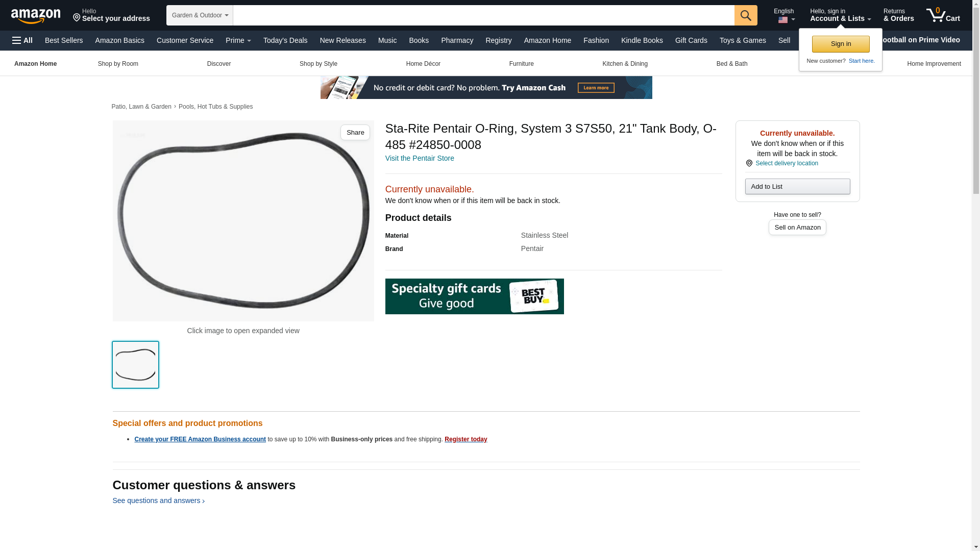Click the US flag language icon
980x551 pixels.
[782, 20]
